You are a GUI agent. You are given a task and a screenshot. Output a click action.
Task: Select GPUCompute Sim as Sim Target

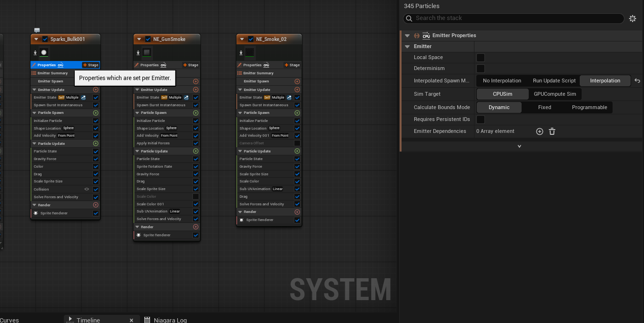(x=555, y=94)
